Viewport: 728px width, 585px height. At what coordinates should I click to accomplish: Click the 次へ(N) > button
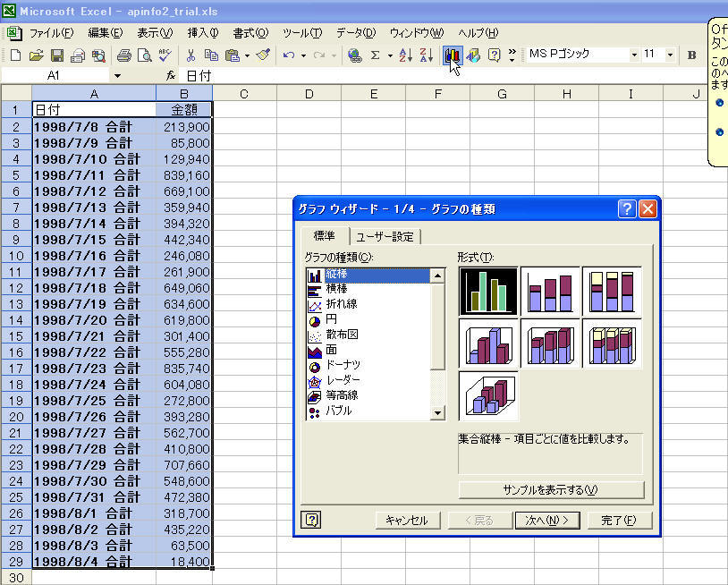point(547,520)
